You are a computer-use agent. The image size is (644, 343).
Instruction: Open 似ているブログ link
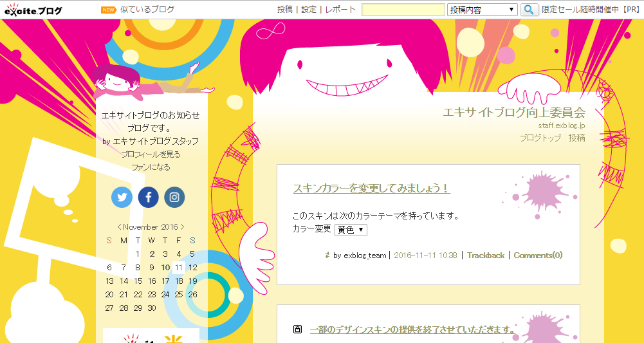[147, 10]
